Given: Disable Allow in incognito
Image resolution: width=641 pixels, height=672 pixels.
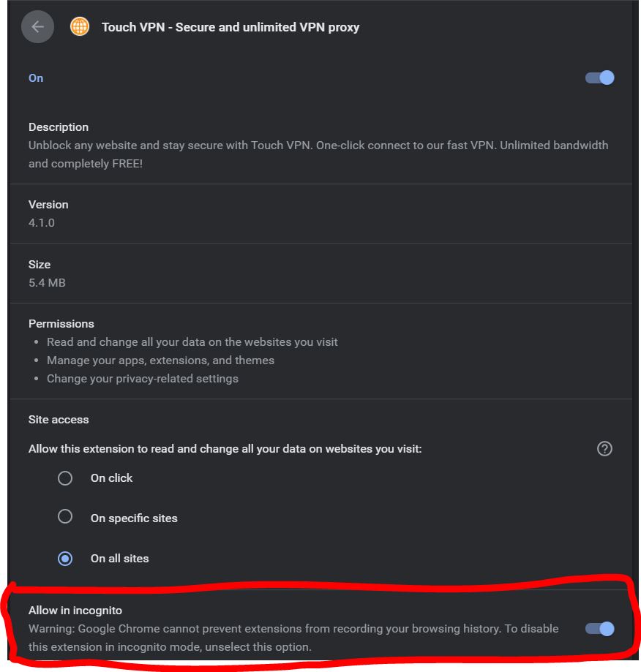Looking at the screenshot, I should [599, 628].
